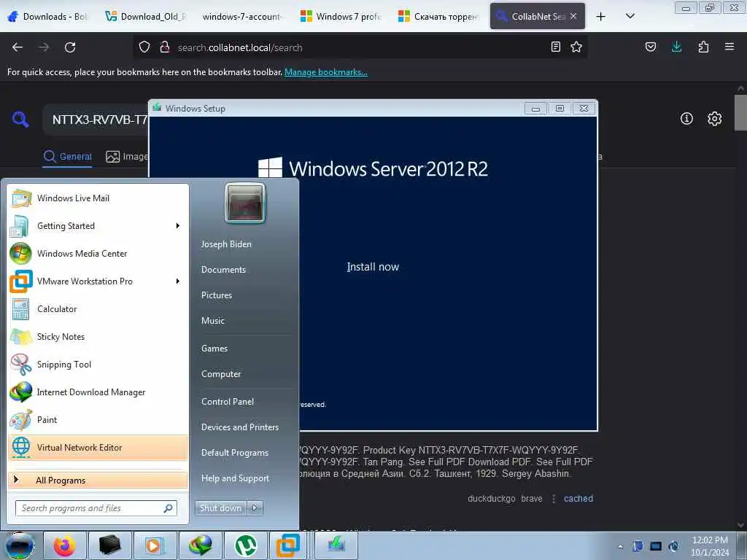747x560 pixels.
Task: Open Calculator from Start menu
Action: pyautogui.click(x=98, y=308)
